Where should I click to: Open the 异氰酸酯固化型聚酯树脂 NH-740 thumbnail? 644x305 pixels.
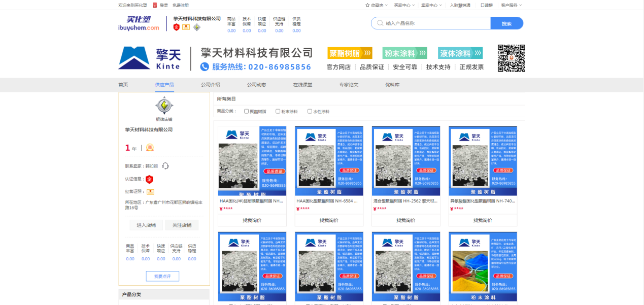pyautogui.click(x=483, y=161)
